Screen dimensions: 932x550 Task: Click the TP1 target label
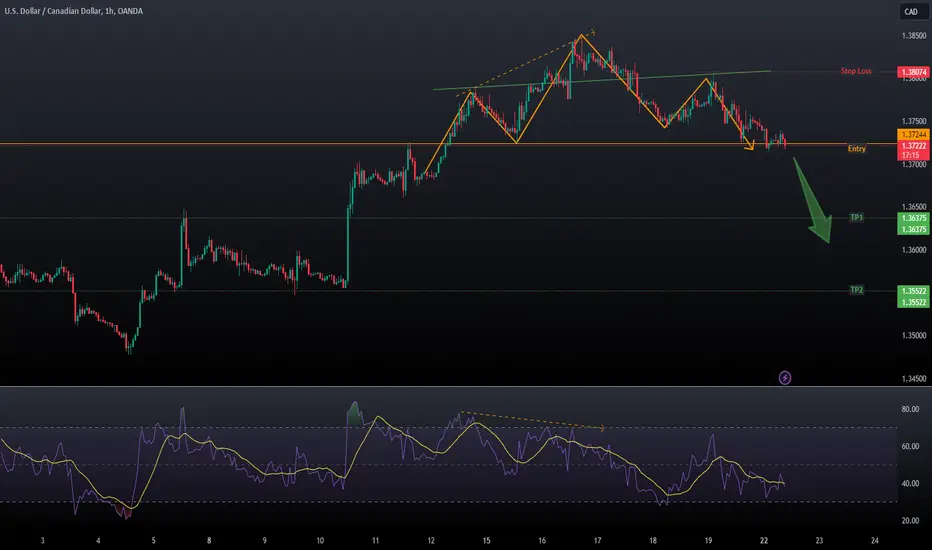point(857,217)
